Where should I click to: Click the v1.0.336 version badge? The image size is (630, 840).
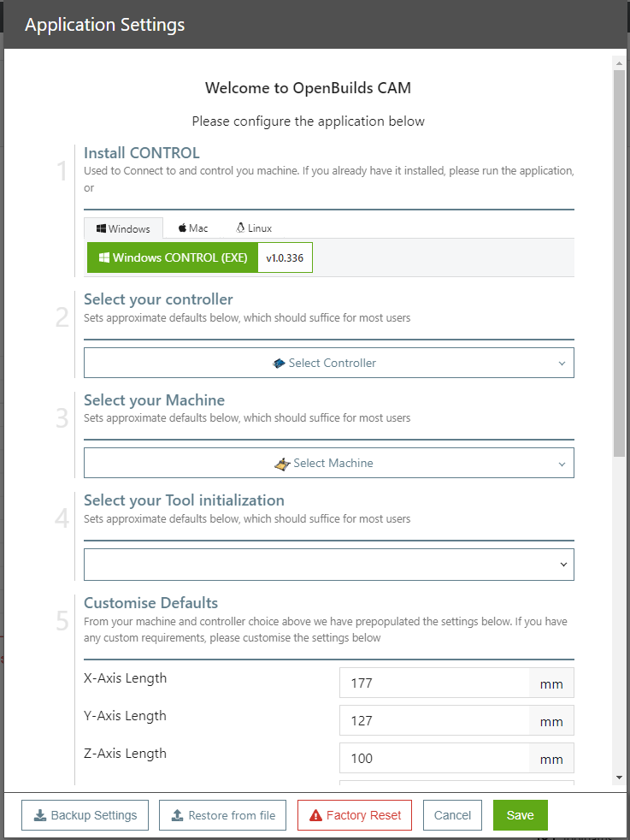[285, 257]
